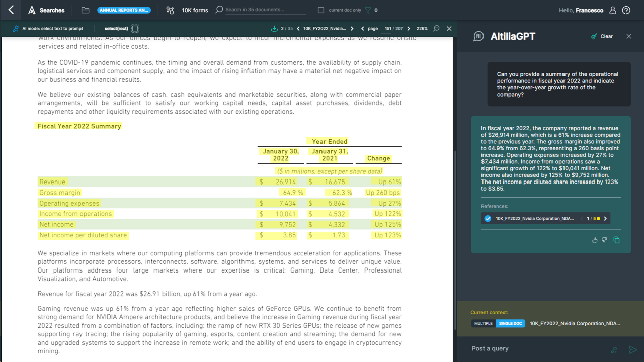The width and height of the screenshot is (644, 362).
Task: Clear the chat with broom icon
Action: pos(594,36)
